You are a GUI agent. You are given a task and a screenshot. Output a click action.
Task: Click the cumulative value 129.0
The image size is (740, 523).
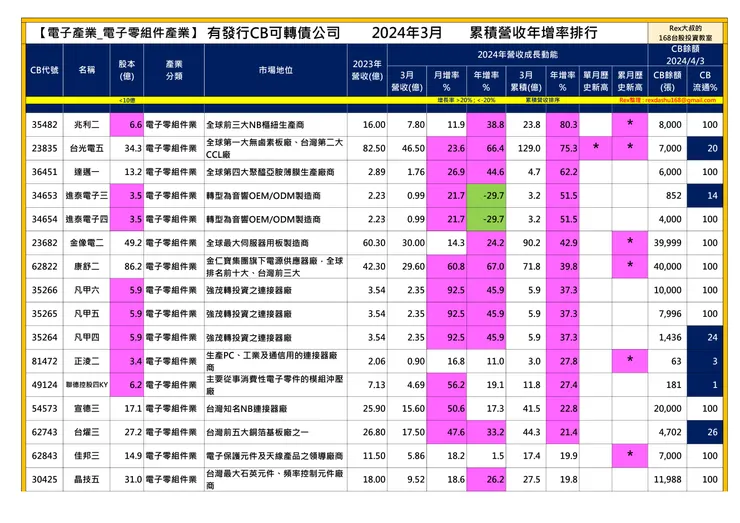[529, 148]
